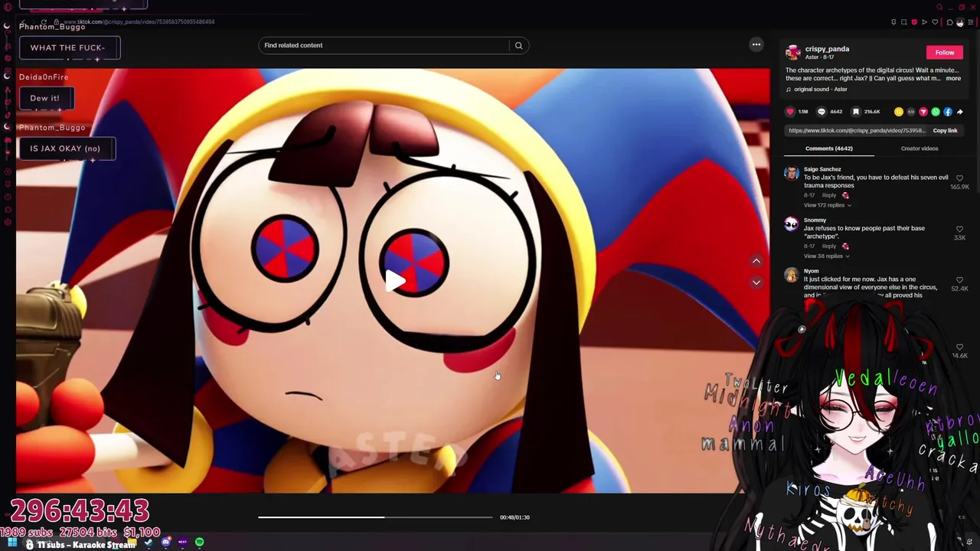
Task: Expand View 172 replies
Action: coord(827,205)
